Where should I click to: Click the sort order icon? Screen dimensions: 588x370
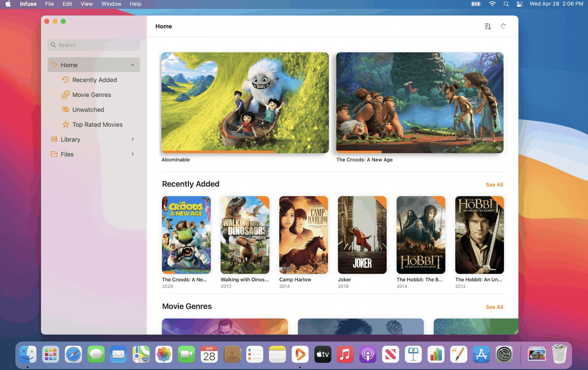pos(487,26)
